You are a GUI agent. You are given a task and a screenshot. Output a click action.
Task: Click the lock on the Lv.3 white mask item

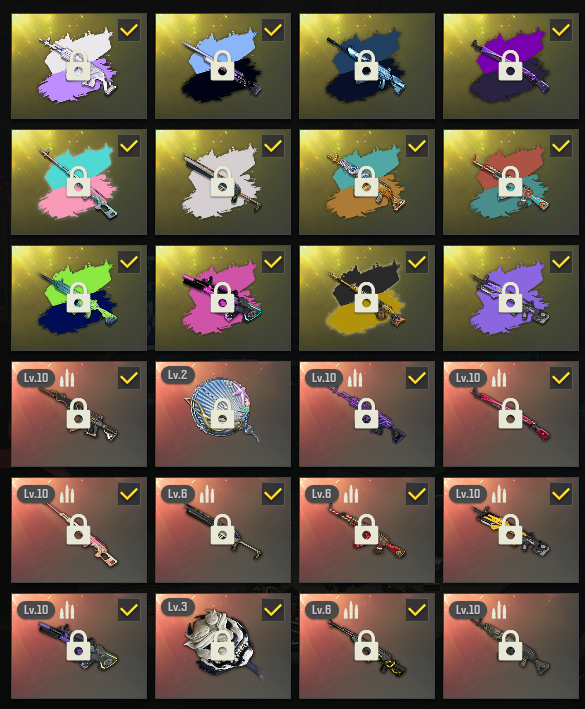222,646
